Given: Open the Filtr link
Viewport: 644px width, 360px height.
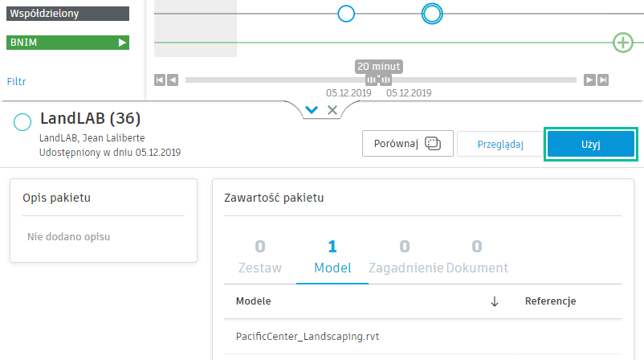Looking at the screenshot, I should (x=18, y=81).
